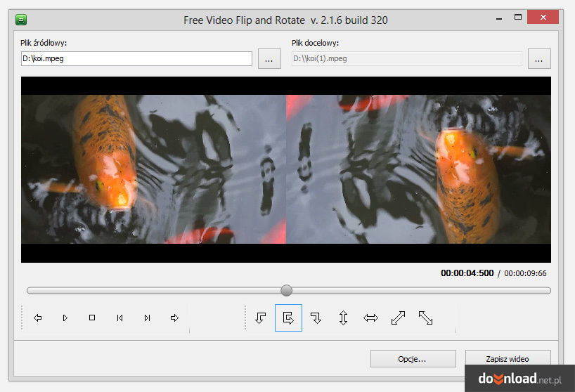This screenshot has height=392, width=575.
Task: Click the diagonal down-right flip arrow
Action: [426, 318]
